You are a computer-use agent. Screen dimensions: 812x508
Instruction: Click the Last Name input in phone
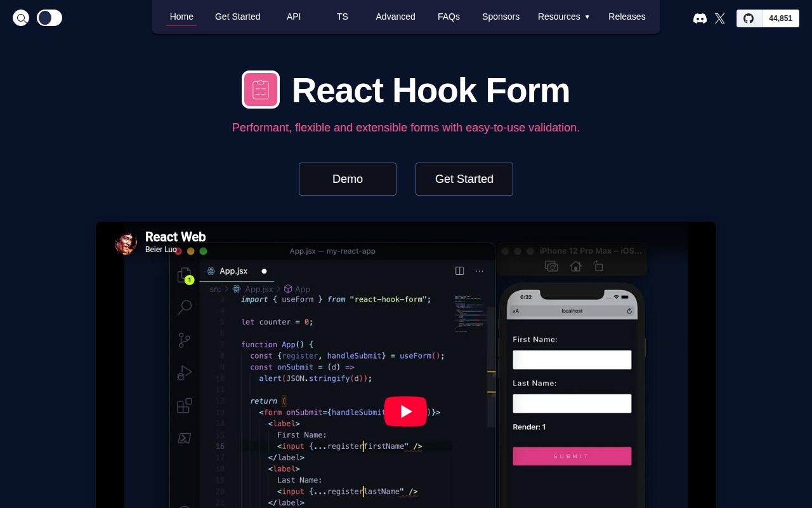click(572, 403)
